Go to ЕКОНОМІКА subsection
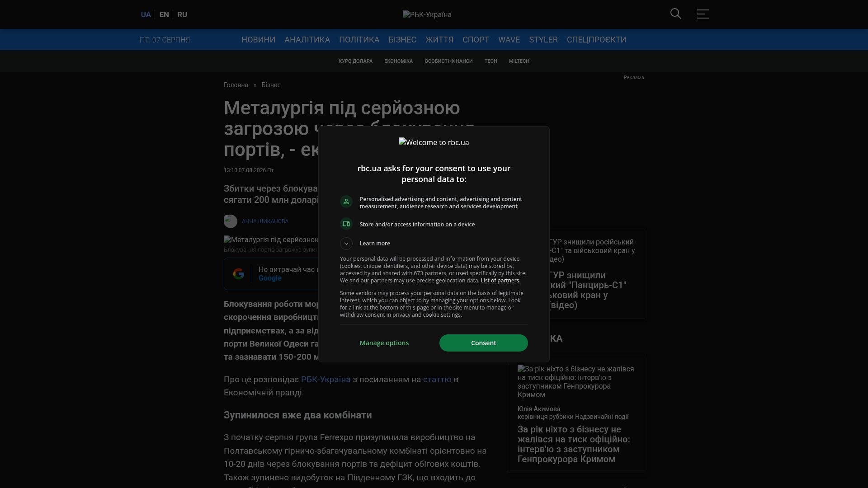This screenshot has width=868, height=488. [398, 61]
